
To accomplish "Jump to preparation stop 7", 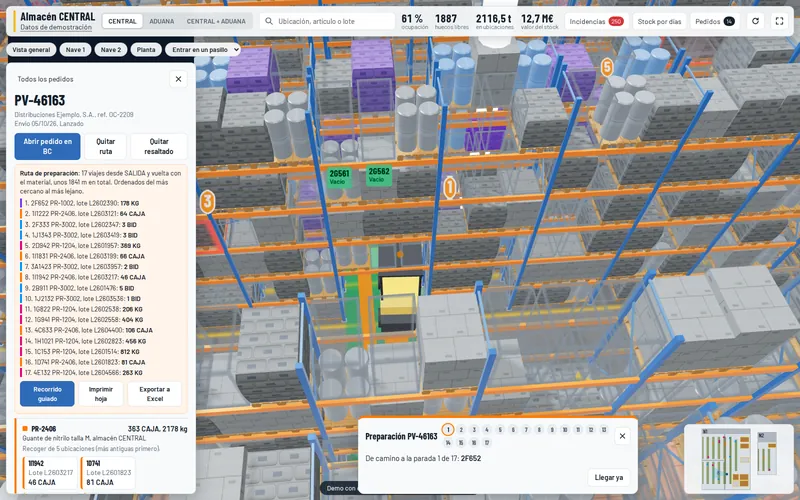I will click(526, 430).
